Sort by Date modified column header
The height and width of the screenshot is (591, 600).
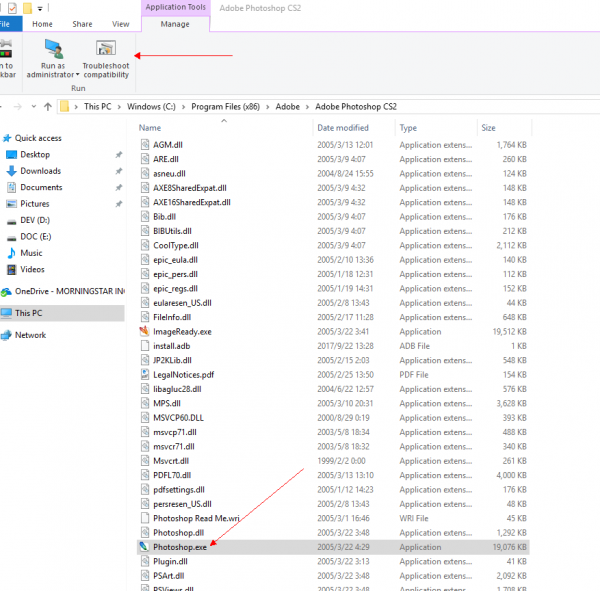pos(343,128)
